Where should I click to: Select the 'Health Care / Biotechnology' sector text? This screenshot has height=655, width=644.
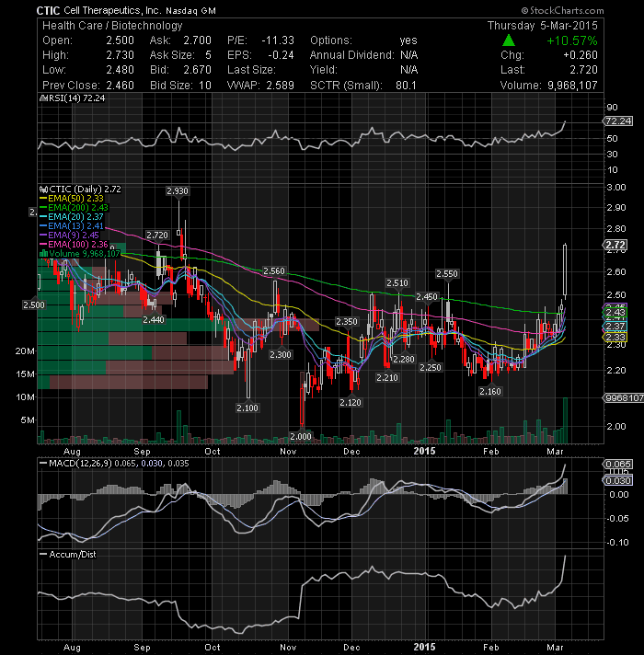[x=112, y=26]
